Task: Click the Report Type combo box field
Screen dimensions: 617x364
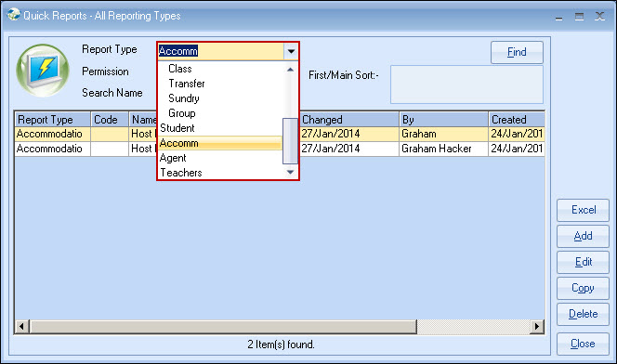Action: [220, 51]
